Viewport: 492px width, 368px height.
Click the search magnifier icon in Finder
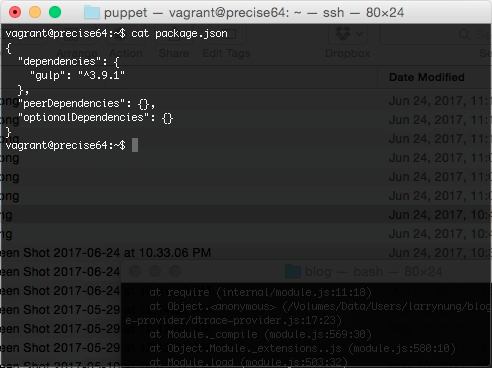click(464, 34)
